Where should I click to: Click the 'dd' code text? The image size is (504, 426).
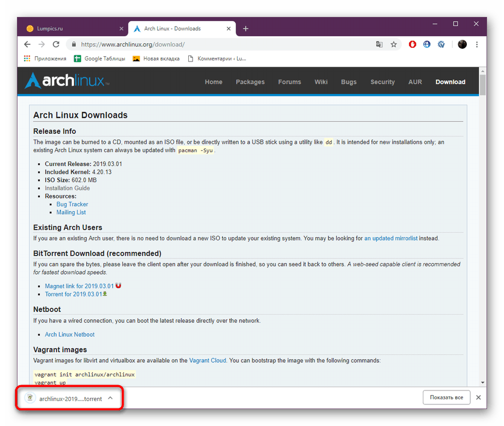click(328, 142)
